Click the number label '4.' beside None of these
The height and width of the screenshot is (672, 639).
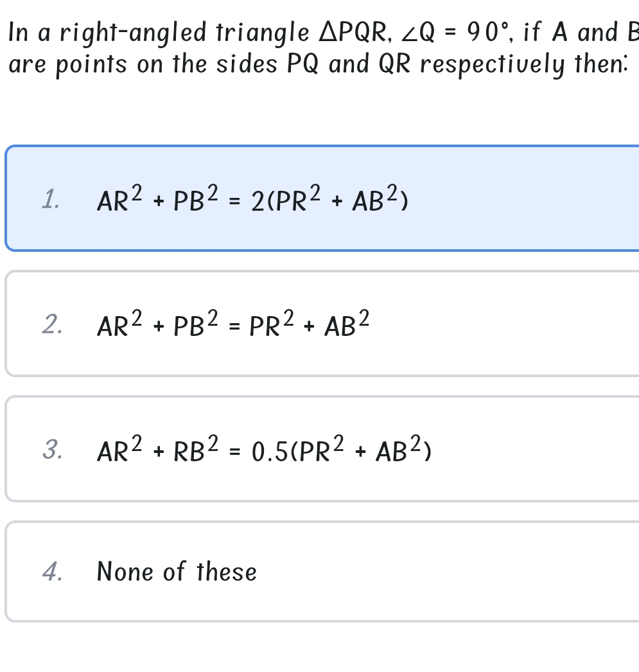point(53,571)
